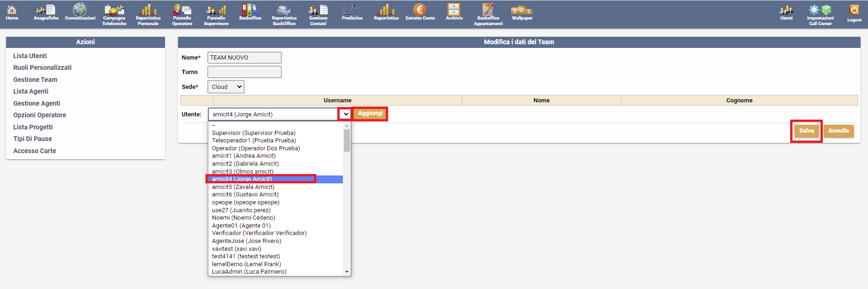Open Impostazioni Call Center settings

(x=820, y=14)
